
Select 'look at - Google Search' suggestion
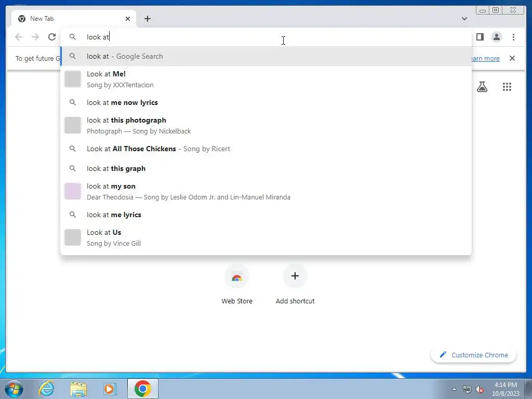tap(266, 56)
